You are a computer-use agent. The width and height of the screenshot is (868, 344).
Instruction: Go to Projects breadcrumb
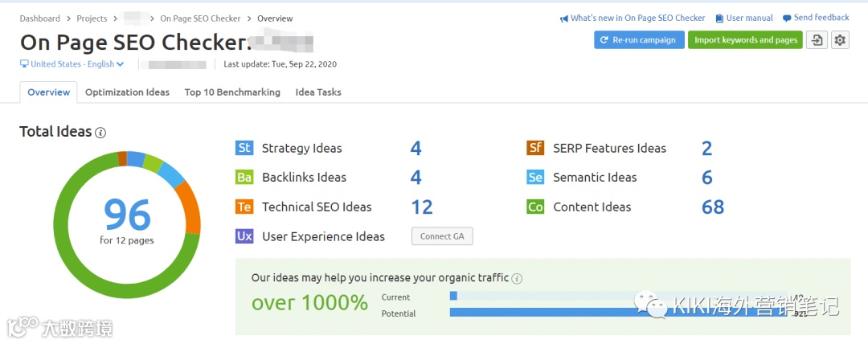92,18
